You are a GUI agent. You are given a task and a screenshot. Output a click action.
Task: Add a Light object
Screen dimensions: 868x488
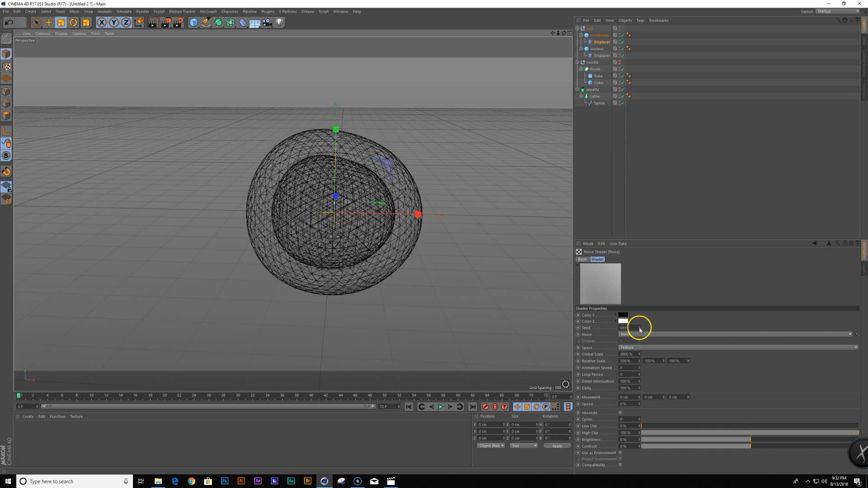[279, 23]
